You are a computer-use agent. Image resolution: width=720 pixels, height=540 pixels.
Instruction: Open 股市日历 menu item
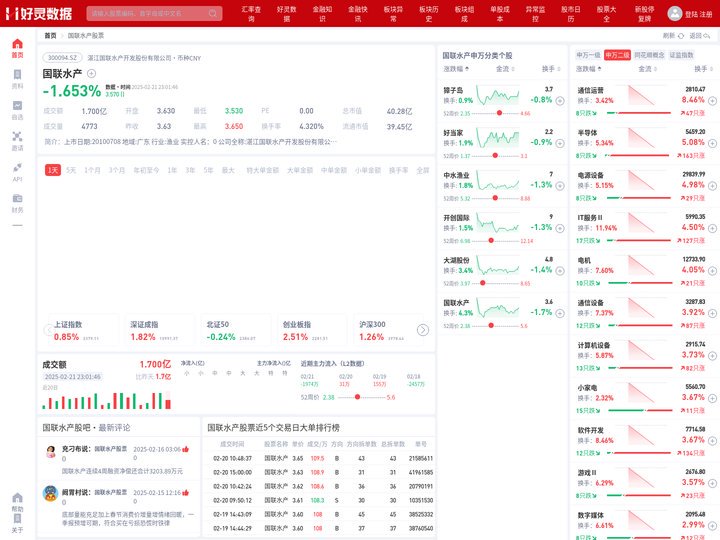(x=571, y=14)
